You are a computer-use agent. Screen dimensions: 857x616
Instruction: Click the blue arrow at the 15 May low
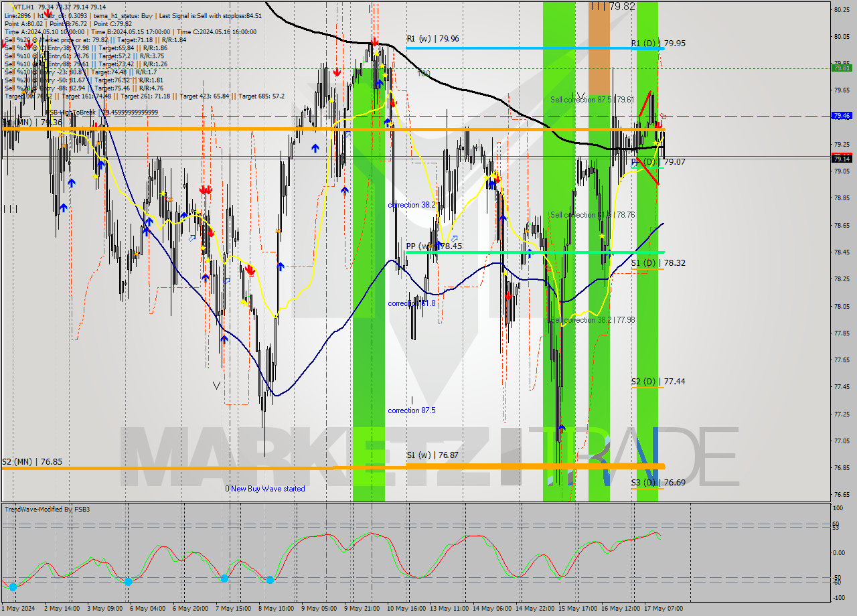point(562,428)
